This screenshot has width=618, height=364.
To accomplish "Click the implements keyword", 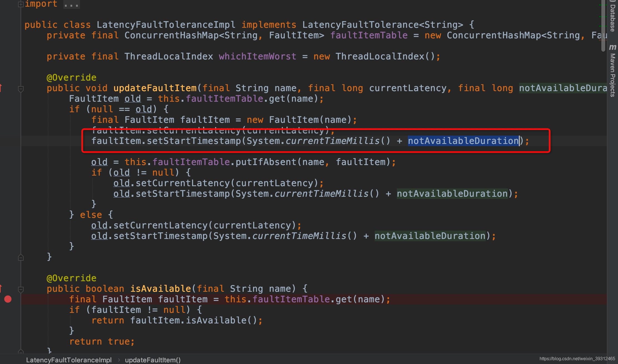I will (269, 25).
